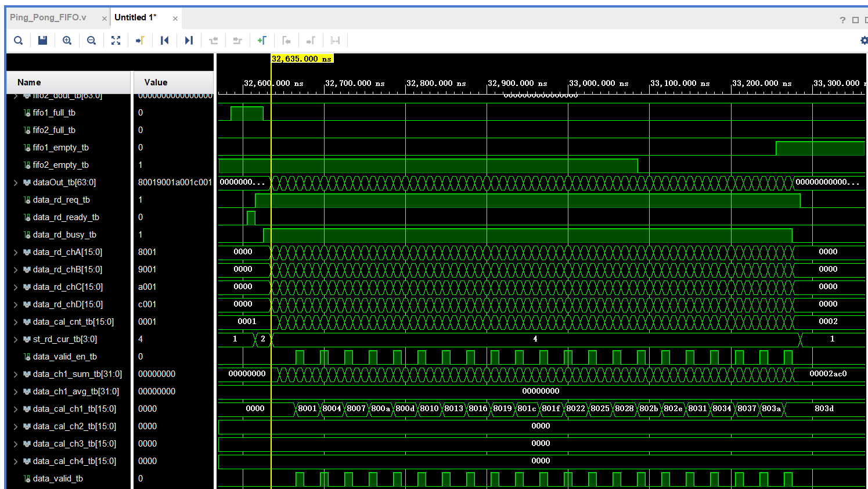Select the fifo1_full_tb signal
The width and height of the screenshot is (868, 489).
pos(54,113)
